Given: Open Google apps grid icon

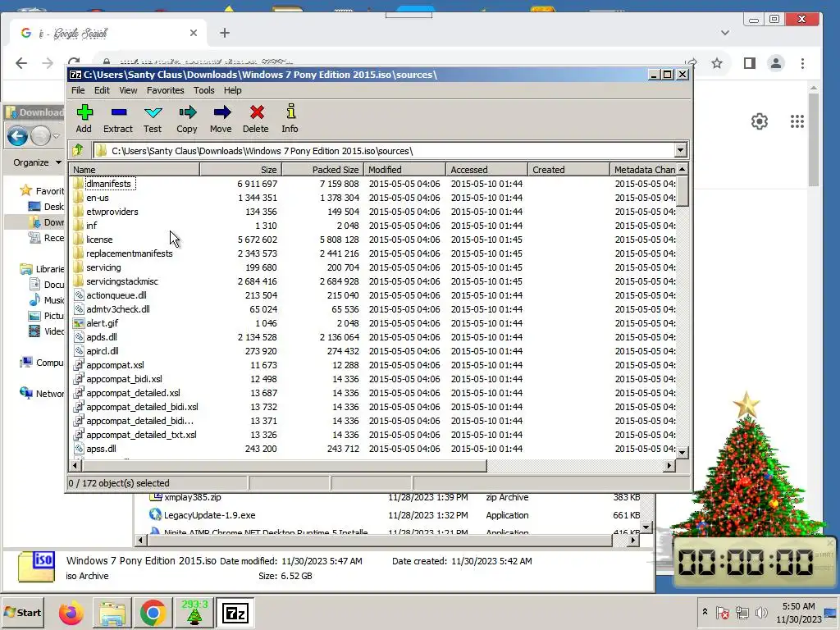Looking at the screenshot, I should [x=797, y=121].
